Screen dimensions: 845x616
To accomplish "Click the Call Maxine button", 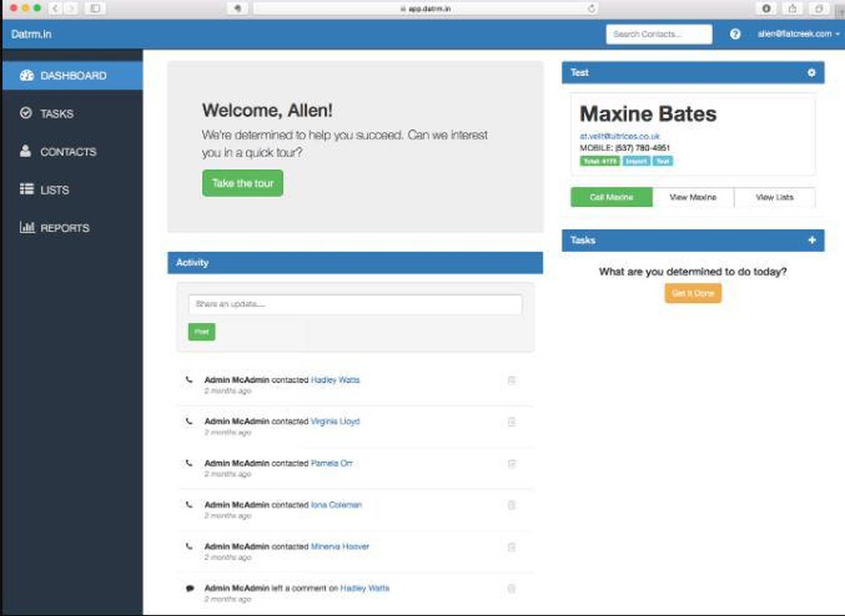I will pos(612,197).
